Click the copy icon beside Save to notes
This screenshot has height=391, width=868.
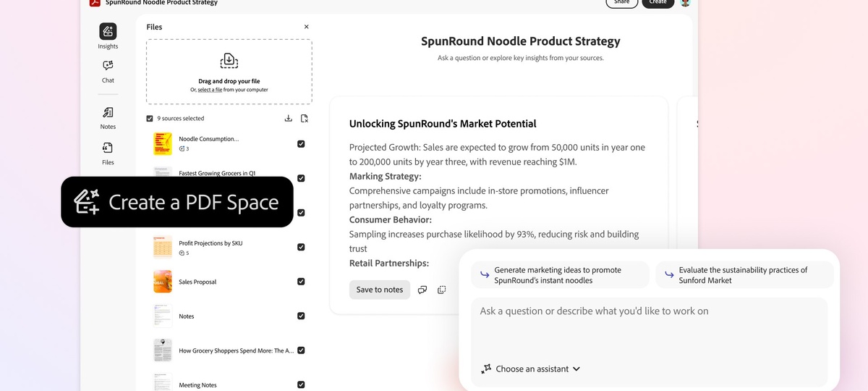click(441, 290)
